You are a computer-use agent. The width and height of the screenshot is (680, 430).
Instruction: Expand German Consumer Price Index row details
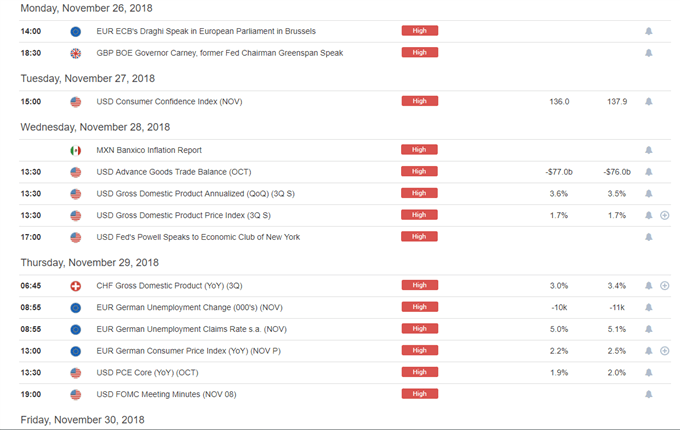click(x=665, y=351)
